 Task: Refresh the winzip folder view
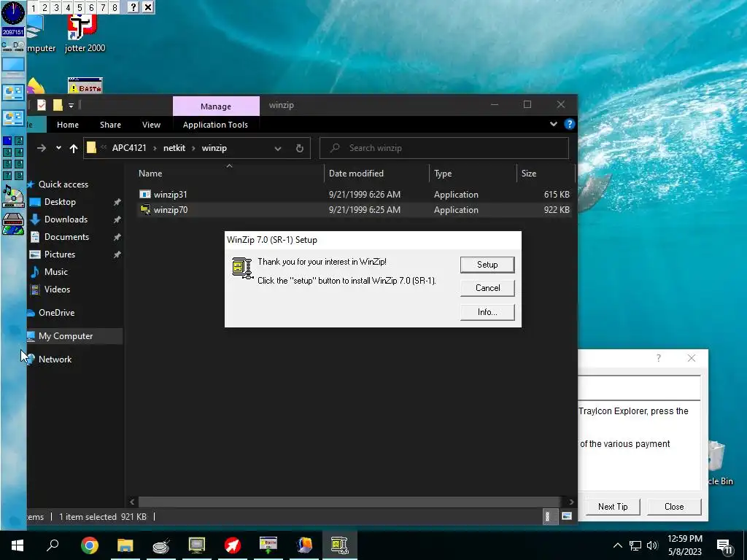click(300, 149)
